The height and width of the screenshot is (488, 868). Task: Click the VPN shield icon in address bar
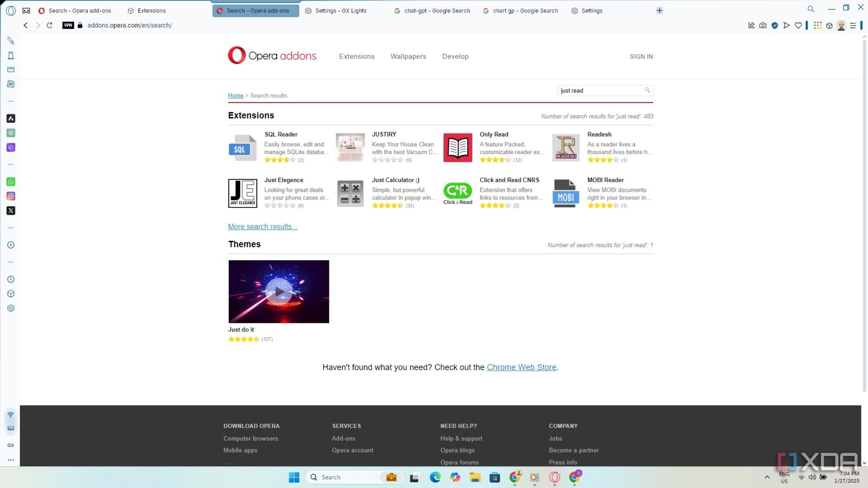pos(67,25)
